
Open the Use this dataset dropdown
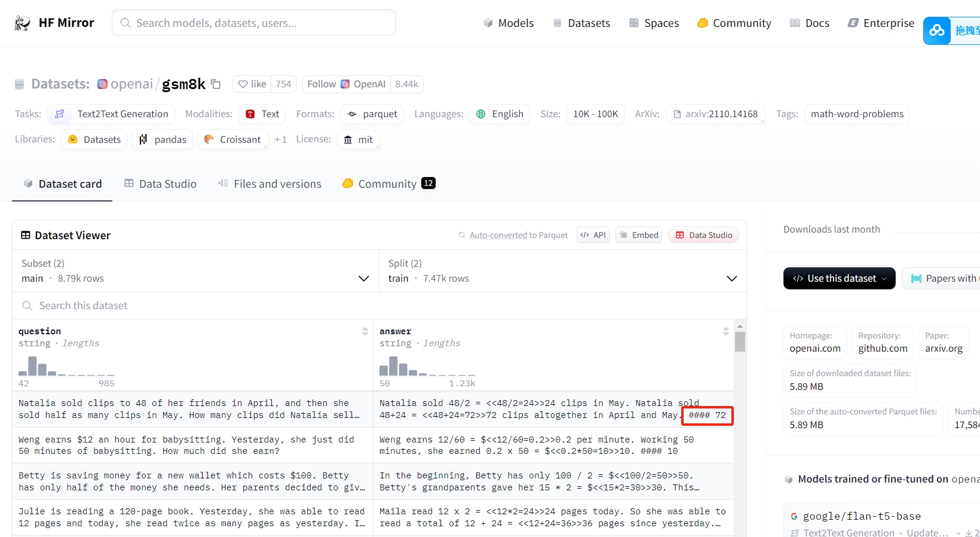pos(839,278)
